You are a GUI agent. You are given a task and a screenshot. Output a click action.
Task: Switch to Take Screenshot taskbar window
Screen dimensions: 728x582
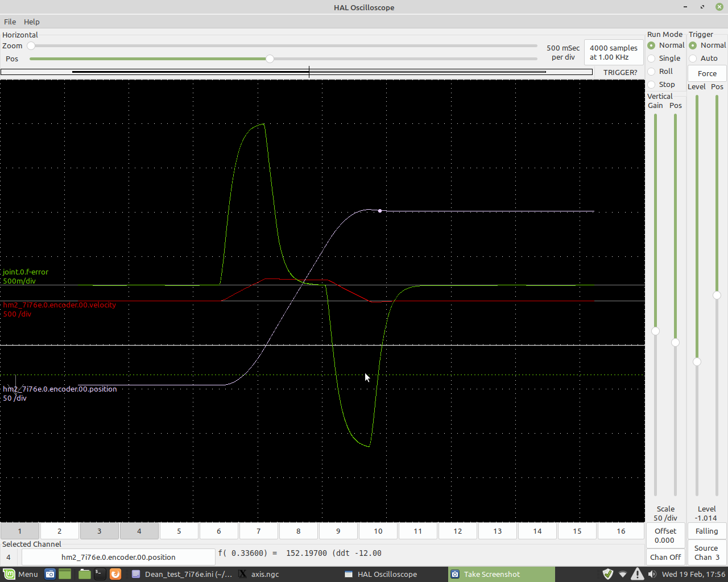click(502, 574)
